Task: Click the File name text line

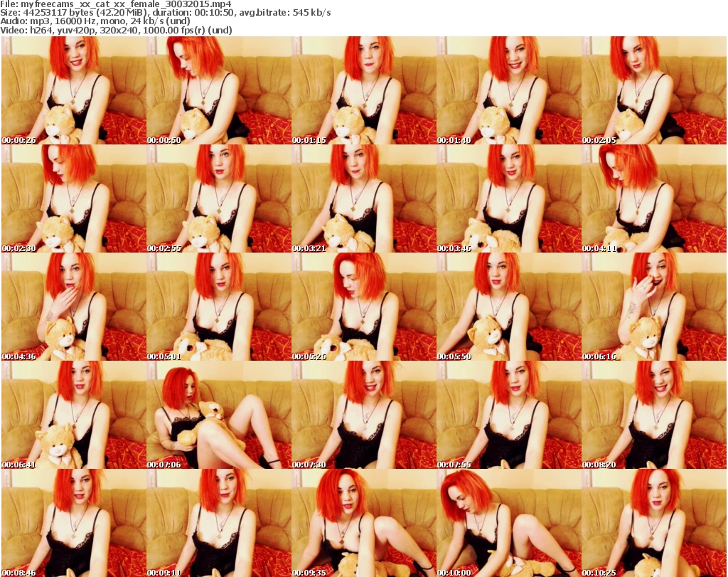Action: [x=116, y=4]
